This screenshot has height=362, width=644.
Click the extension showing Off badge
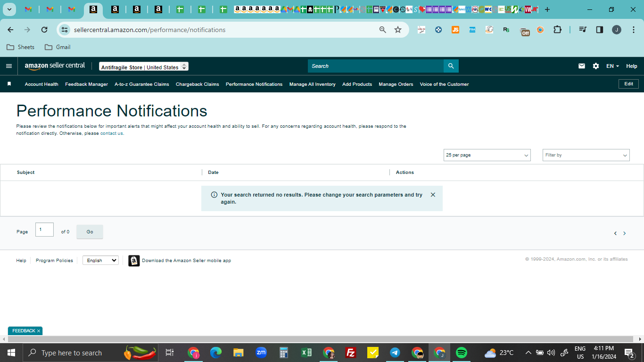(x=525, y=31)
